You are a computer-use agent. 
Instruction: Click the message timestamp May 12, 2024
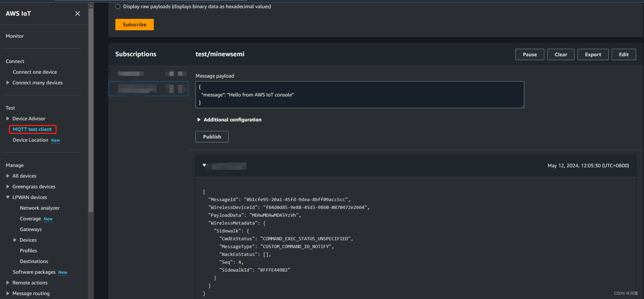point(588,166)
